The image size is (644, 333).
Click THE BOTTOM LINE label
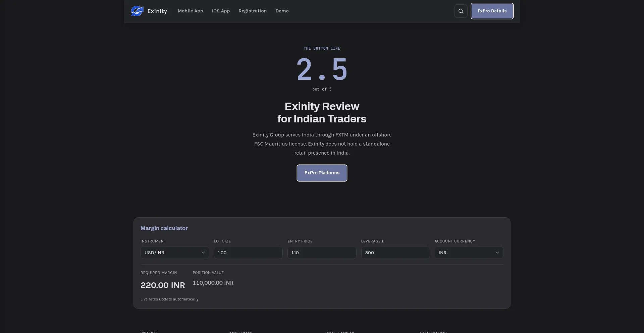(322, 48)
